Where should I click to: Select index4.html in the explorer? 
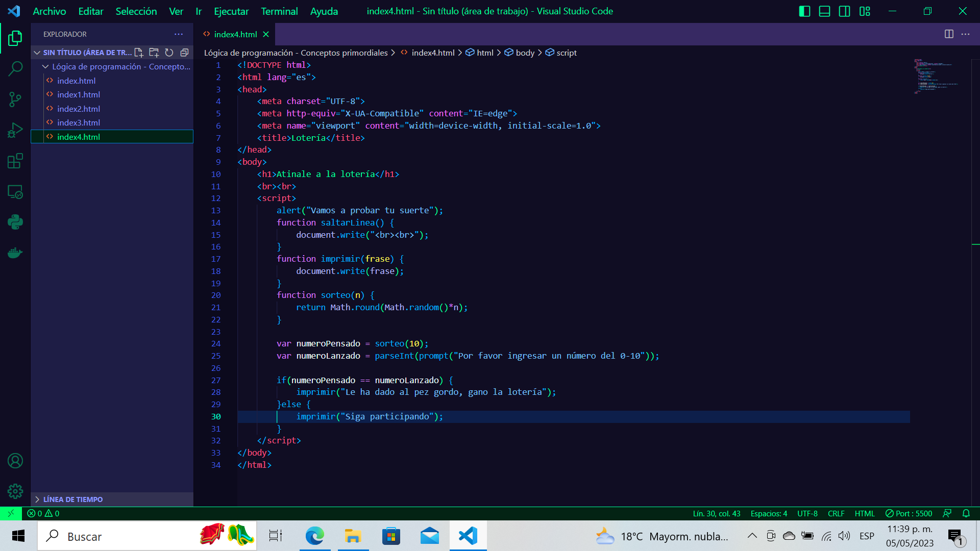112,137
